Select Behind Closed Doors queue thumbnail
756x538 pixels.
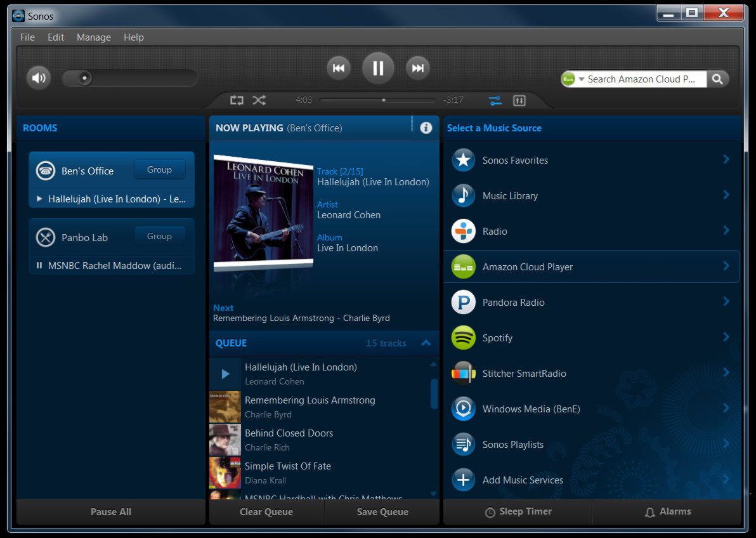click(225, 440)
